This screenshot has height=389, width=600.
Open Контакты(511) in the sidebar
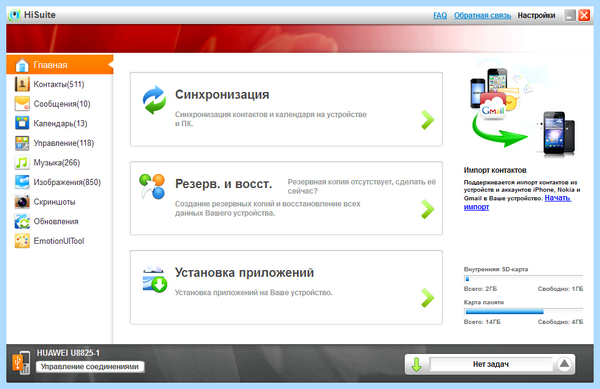pyautogui.click(x=59, y=84)
